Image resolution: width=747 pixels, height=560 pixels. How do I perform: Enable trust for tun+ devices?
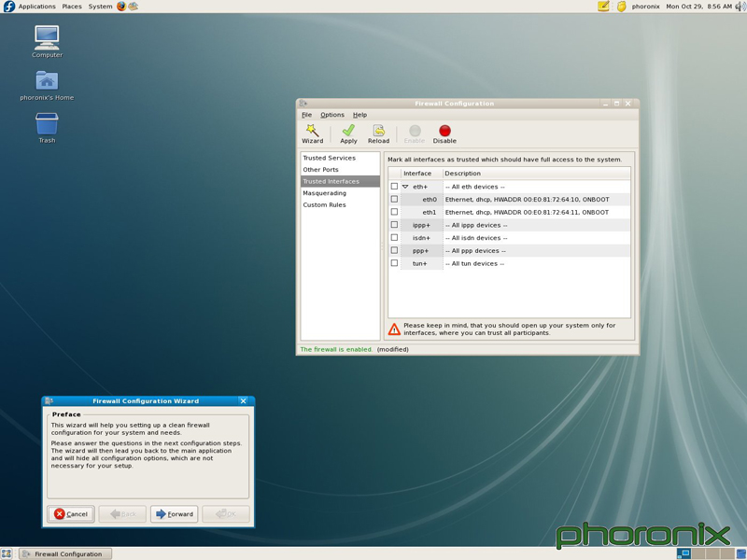point(396,263)
